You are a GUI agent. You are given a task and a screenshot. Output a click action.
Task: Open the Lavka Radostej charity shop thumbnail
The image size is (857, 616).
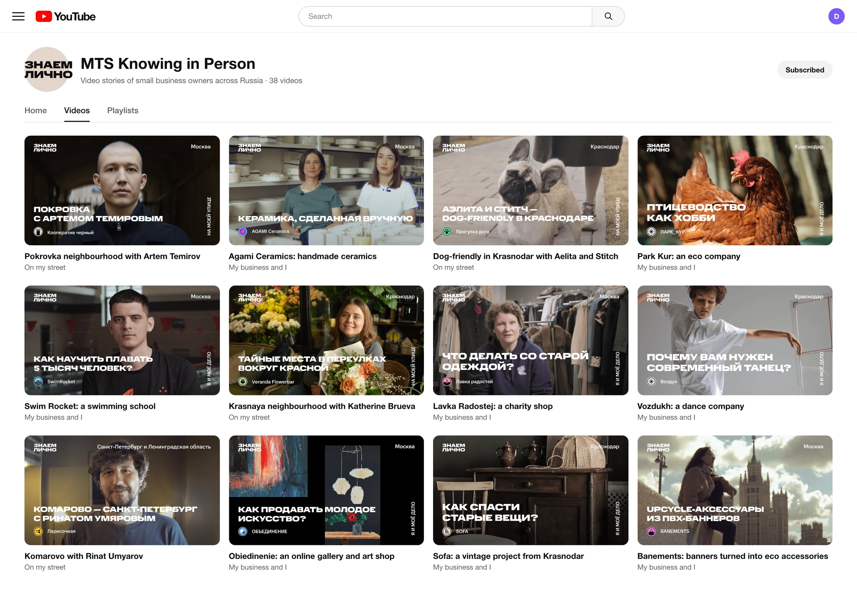[531, 341]
